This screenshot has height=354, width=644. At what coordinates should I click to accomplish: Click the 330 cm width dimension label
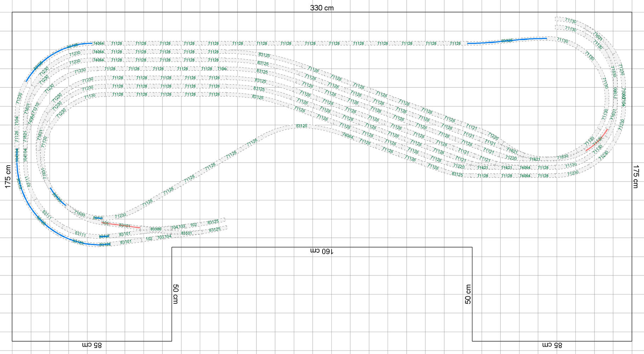(321, 8)
